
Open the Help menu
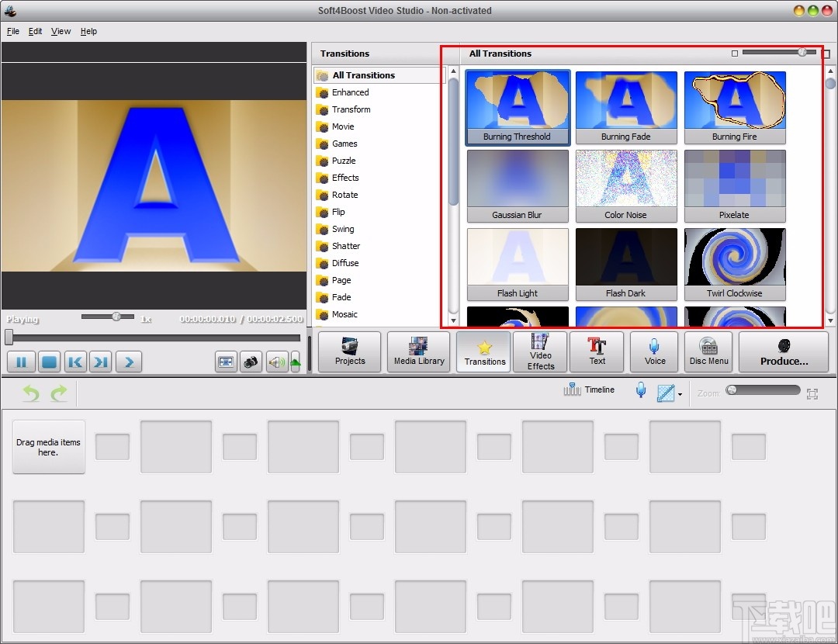88,31
